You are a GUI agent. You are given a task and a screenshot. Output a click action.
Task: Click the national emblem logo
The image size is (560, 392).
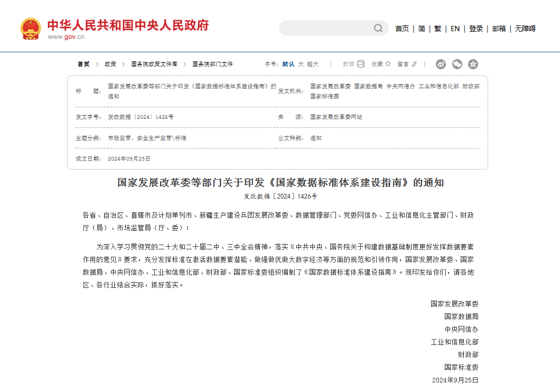tap(31, 29)
